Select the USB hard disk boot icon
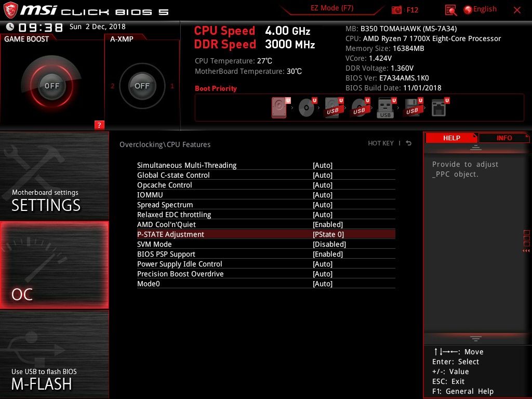This screenshot has width=532, height=399. tap(334, 108)
